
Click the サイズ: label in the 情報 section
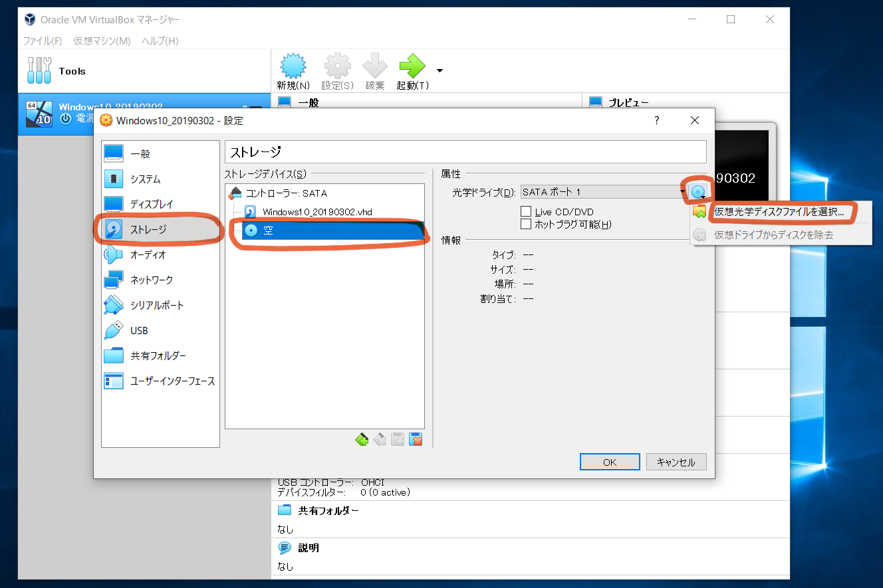[x=503, y=269]
